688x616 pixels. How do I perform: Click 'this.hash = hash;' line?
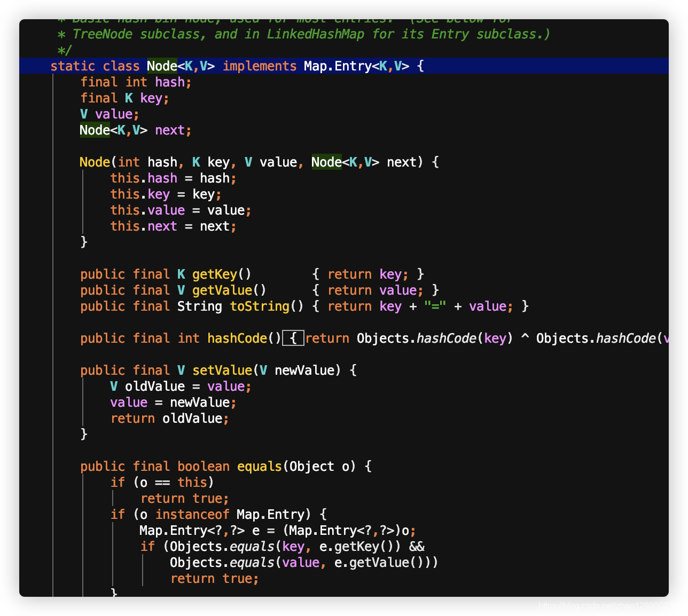tap(173, 178)
